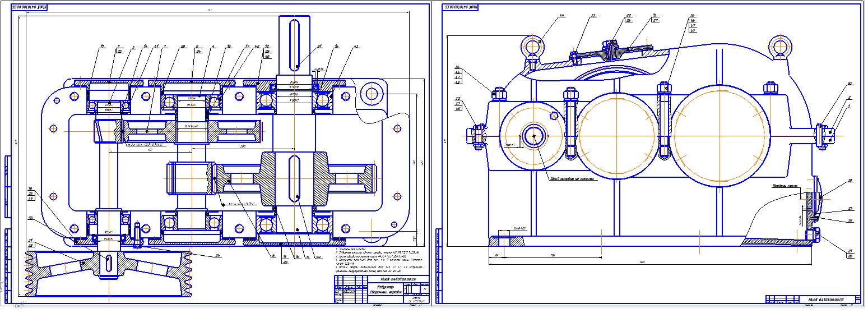
Task: Click the right lifting eye bolt on the side view
Action: (779, 47)
